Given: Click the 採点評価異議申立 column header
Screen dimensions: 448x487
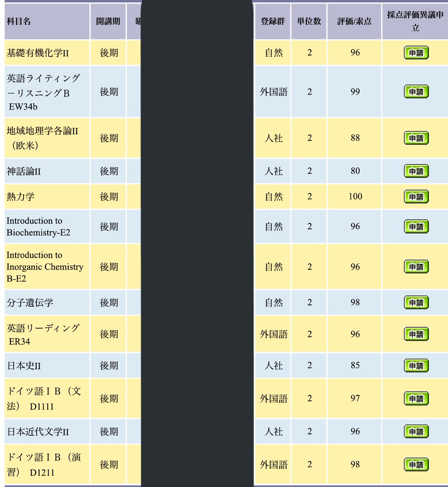Looking at the screenshot, I should tap(415, 22).
